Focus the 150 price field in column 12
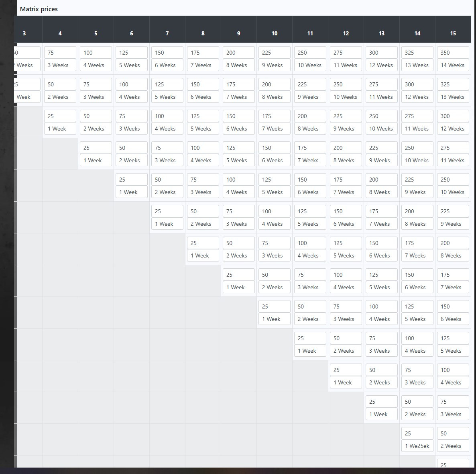This screenshot has width=476, height=474. (x=346, y=211)
